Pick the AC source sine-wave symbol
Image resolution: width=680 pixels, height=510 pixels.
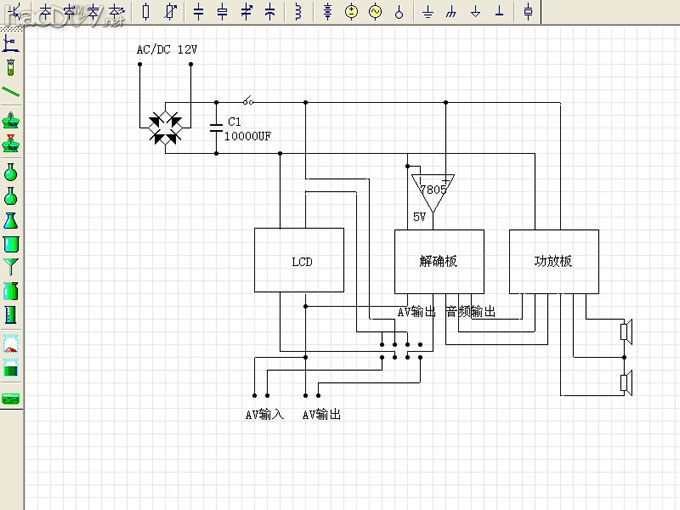(375, 12)
